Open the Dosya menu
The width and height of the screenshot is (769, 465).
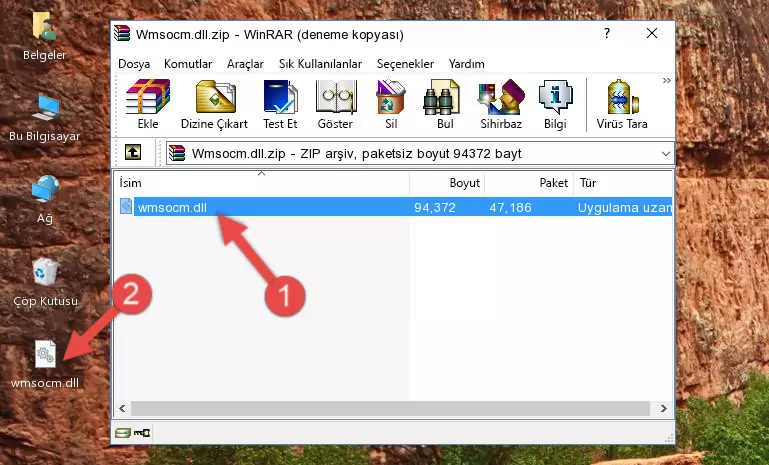[134, 64]
